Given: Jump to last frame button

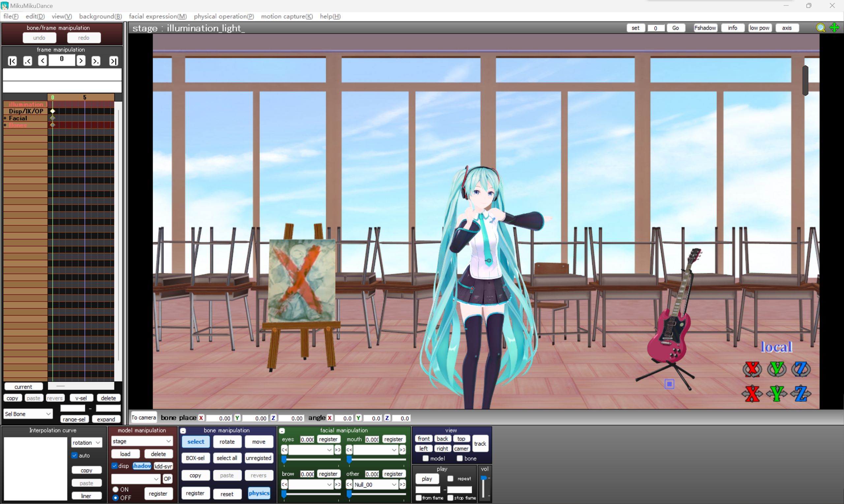Looking at the screenshot, I should point(113,61).
